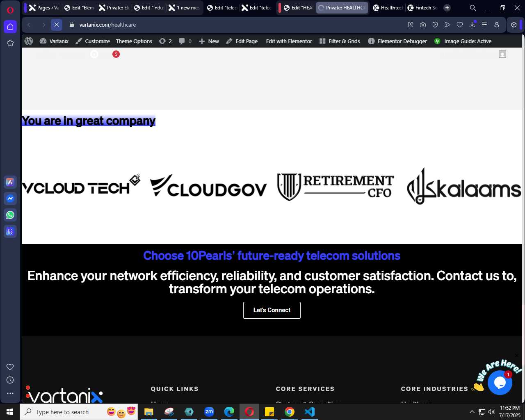Image resolution: width=525 pixels, height=420 pixels.
Task: Open Messenger in the Opera sidebar
Action: click(x=10, y=199)
